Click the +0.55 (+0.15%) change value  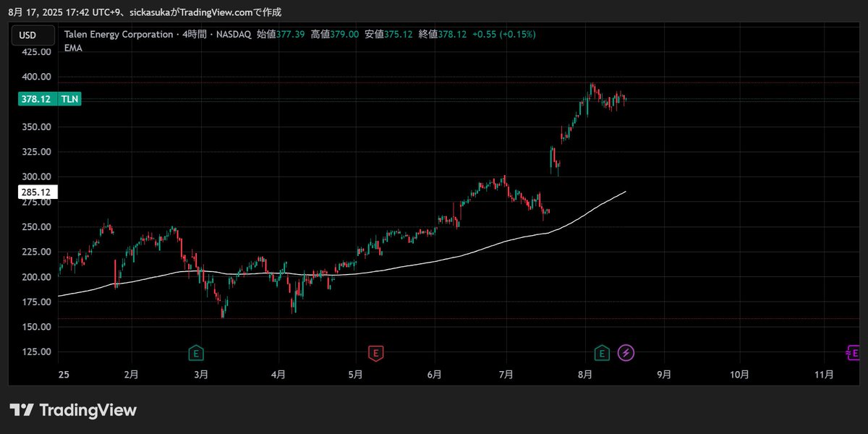(x=505, y=34)
